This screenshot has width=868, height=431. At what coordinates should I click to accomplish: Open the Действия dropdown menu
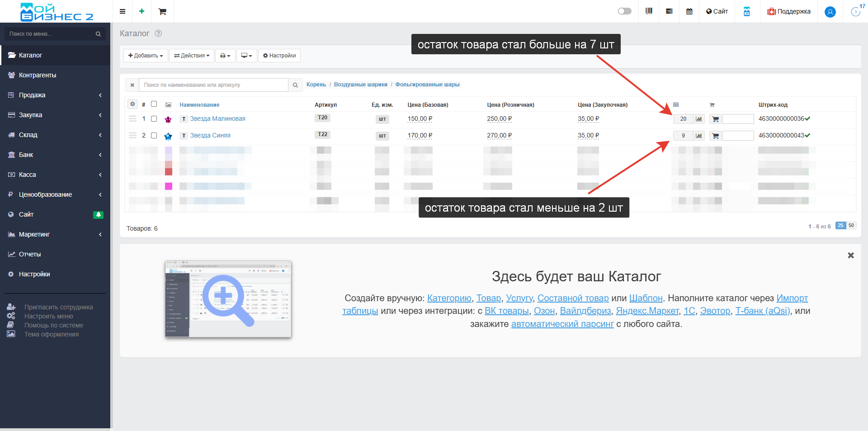192,56
